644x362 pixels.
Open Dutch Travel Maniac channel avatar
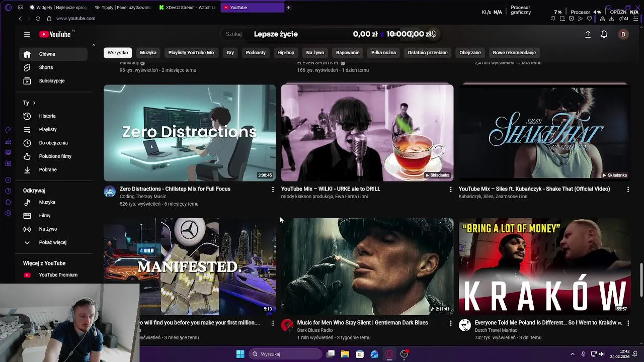click(x=465, y=325)
